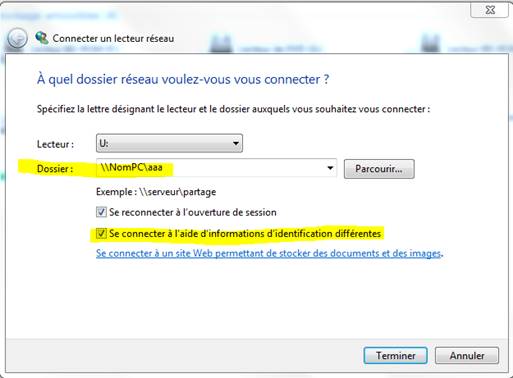
Task: Expand the Dossier history dropdown arrow
Action: pos(330,168)
